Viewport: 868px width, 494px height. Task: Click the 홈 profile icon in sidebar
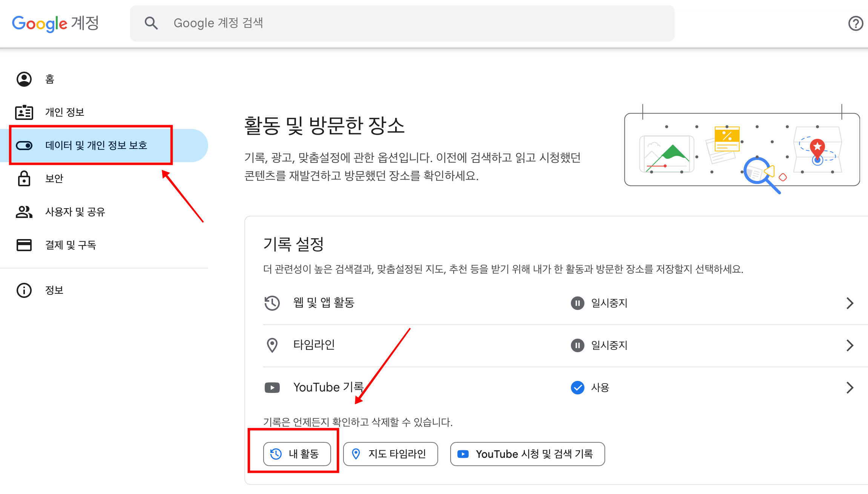[24, 79]
